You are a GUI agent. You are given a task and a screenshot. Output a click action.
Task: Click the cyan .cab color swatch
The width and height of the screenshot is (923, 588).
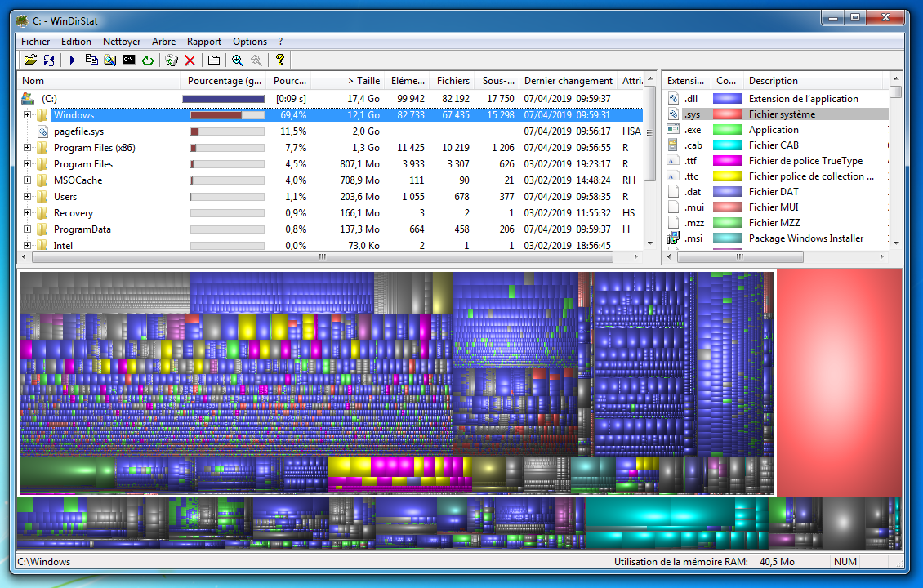point(728,145)
